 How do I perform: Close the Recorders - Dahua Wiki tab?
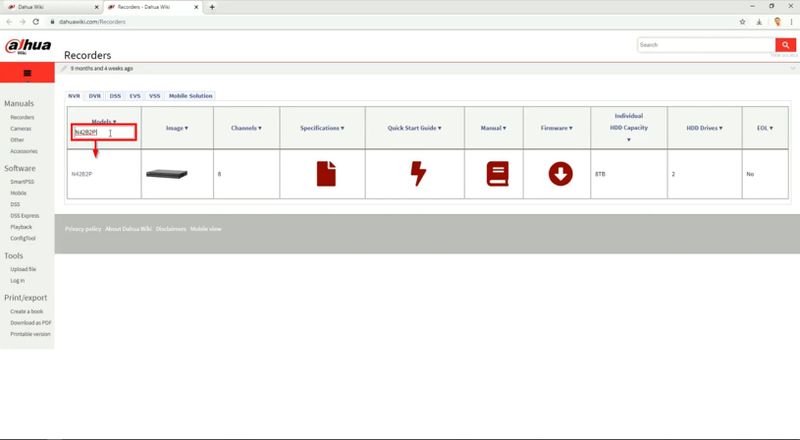click(196, 7)
